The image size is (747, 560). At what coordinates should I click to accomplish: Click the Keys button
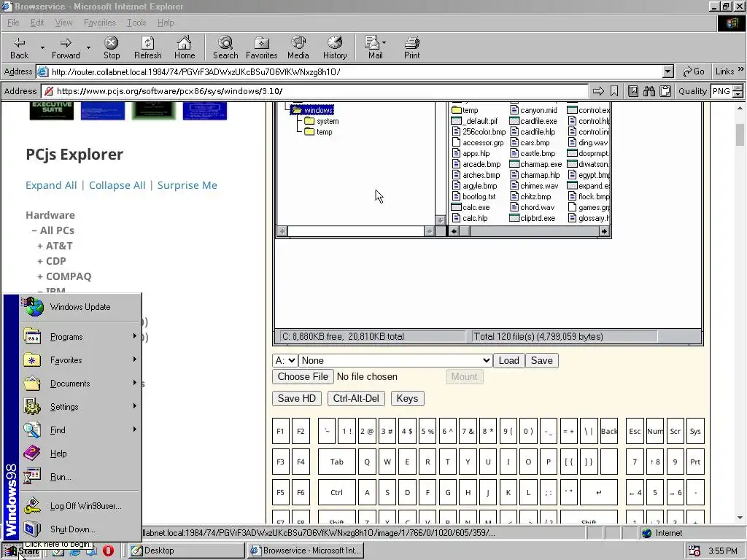click(x=407, y=399)
